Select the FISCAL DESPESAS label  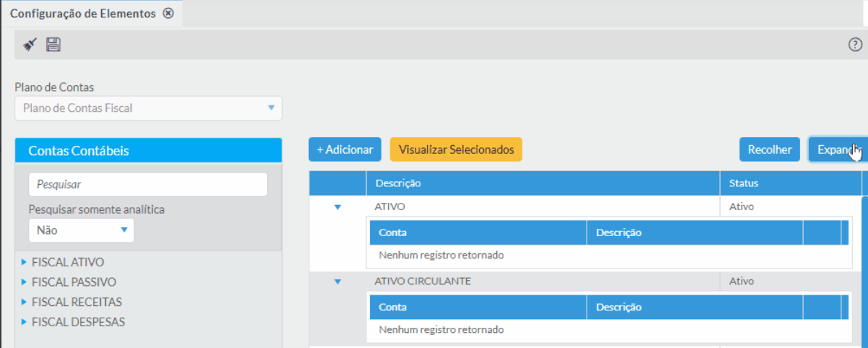point(79,322)
